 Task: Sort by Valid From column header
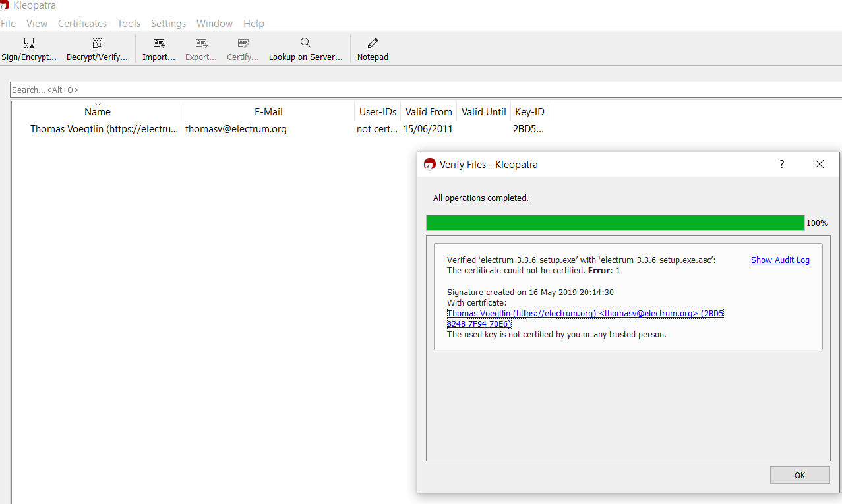coord(429,111)
